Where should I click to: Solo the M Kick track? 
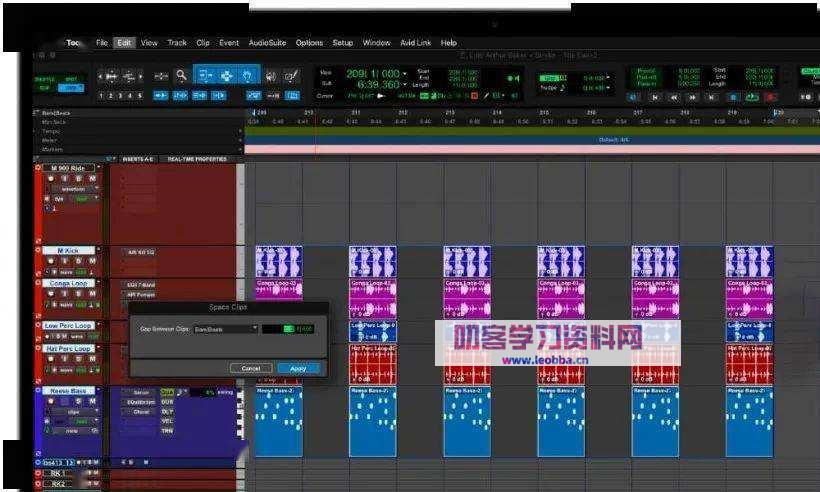(78, 260)
